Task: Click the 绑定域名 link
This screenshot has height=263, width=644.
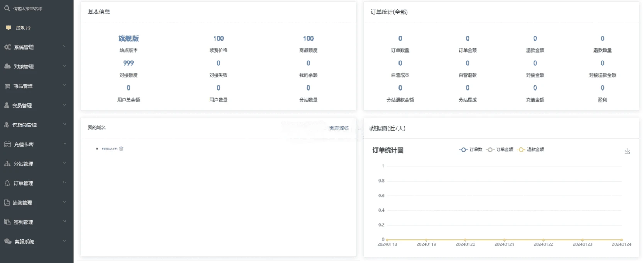Action: pyautogui.click(x=339, y=128)
